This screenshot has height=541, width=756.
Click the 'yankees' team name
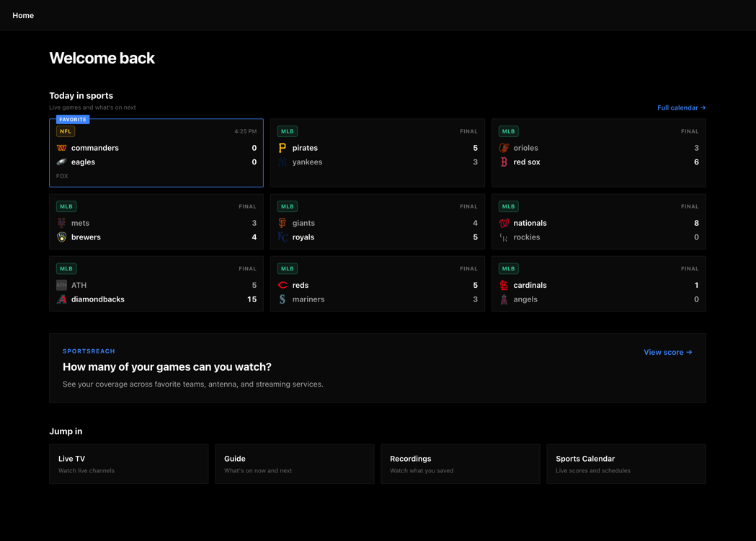(x=307, y=162)
